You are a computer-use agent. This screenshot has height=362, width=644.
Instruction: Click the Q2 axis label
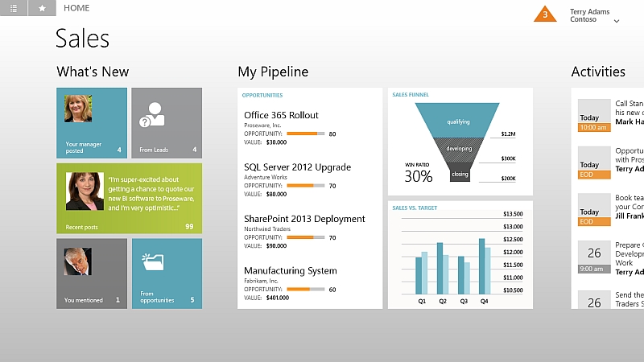[442, 301]
